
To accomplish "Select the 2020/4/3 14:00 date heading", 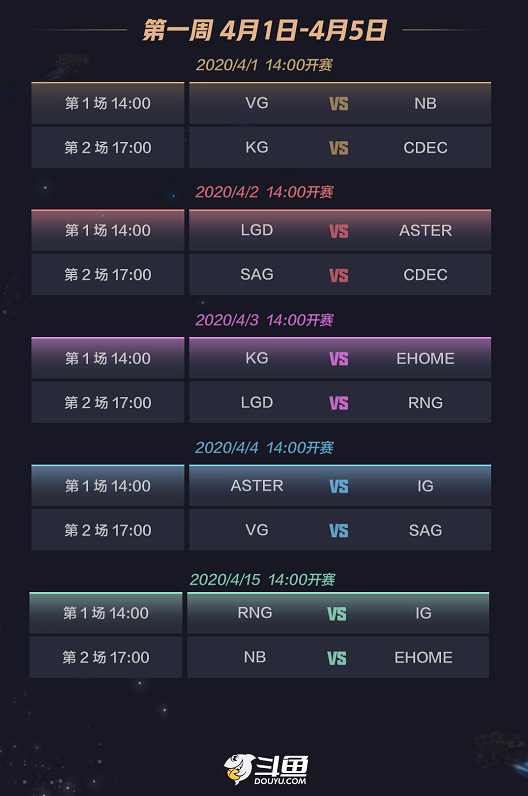I will 264,320.
